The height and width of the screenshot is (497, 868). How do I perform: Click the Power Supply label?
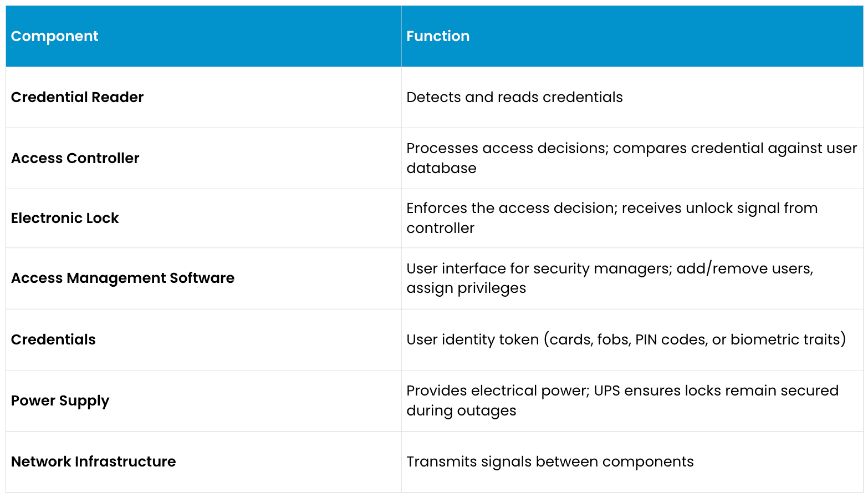(60, 400)
